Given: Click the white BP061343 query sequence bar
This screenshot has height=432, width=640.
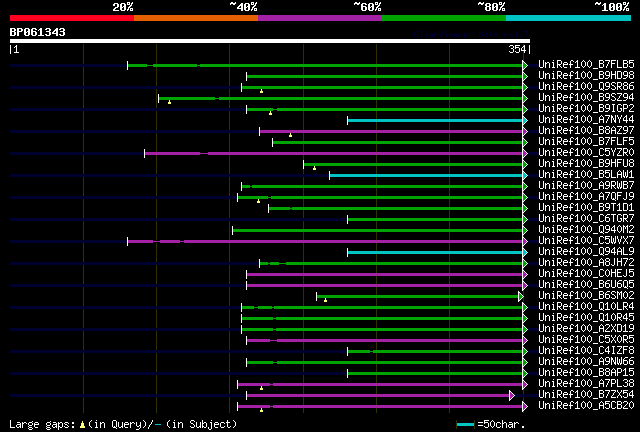Looking at the screenshot, I should [x=270, y=41].
